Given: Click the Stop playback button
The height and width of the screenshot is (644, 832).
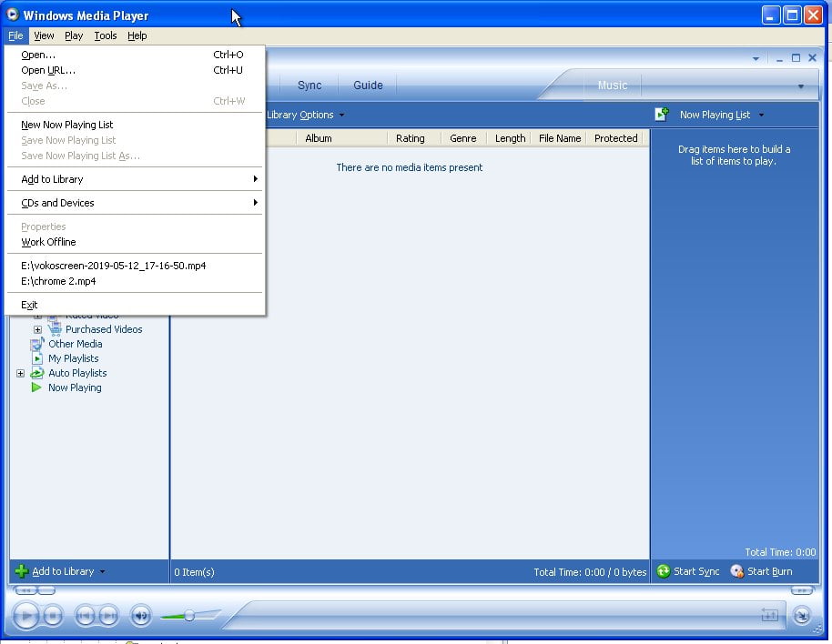Looking at the screenshot, I should (x=53, y=616).
